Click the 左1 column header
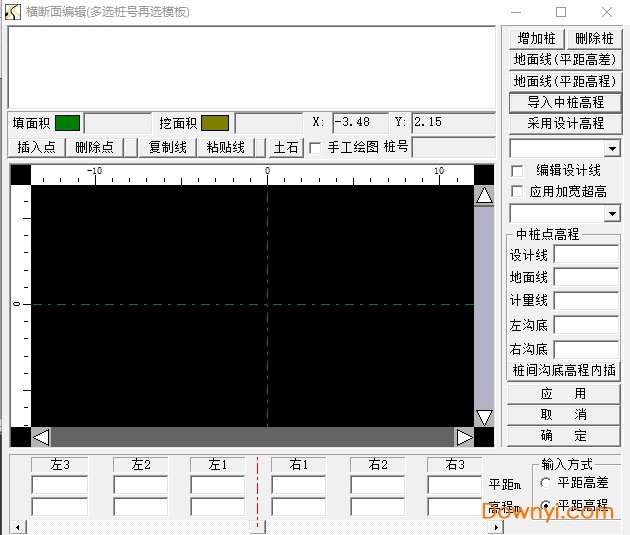 coord(218,465)
